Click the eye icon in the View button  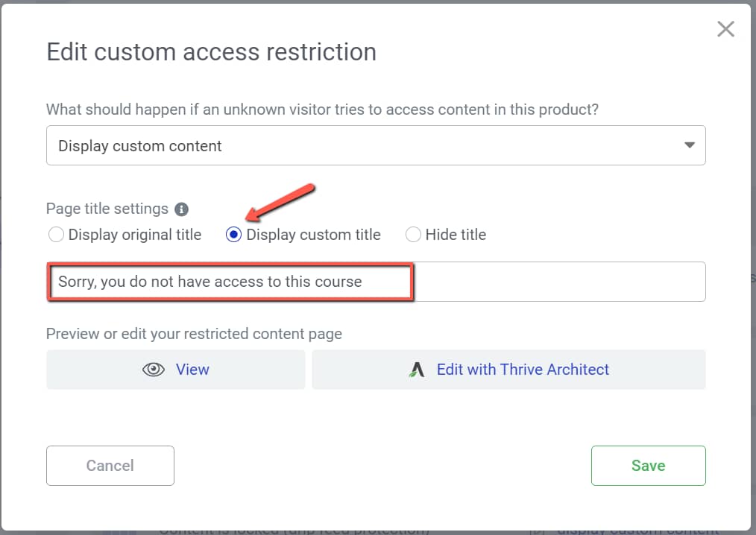click(154, 370)
